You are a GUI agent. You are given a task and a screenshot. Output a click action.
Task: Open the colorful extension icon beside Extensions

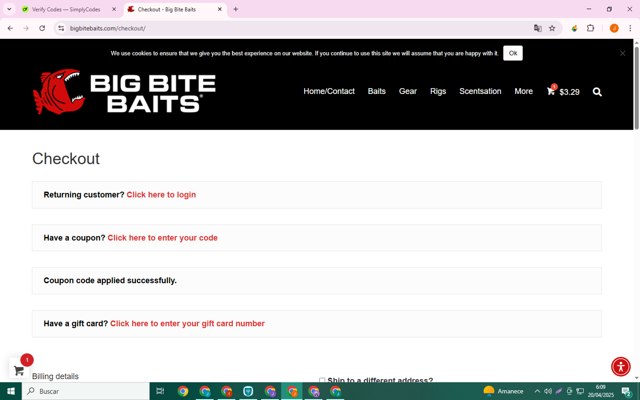tap(574, 28)
